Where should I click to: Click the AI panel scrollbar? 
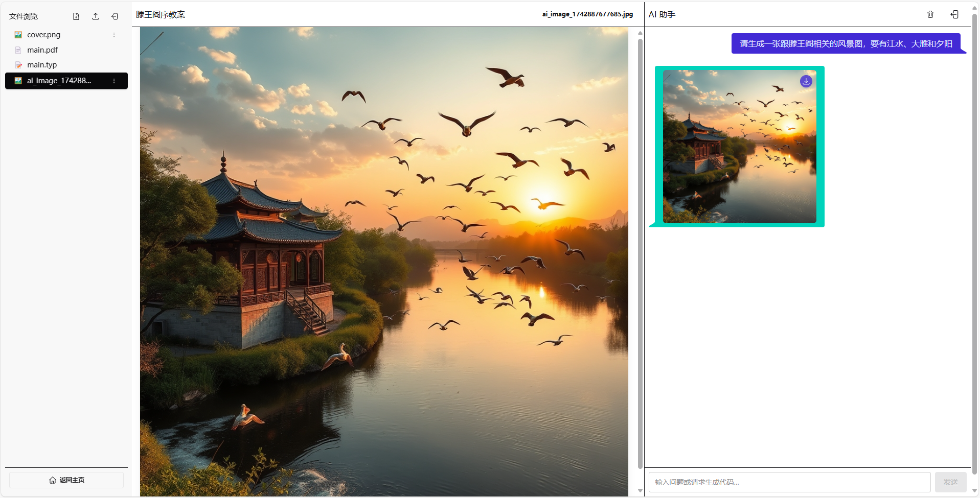click(x=974, y=245)
